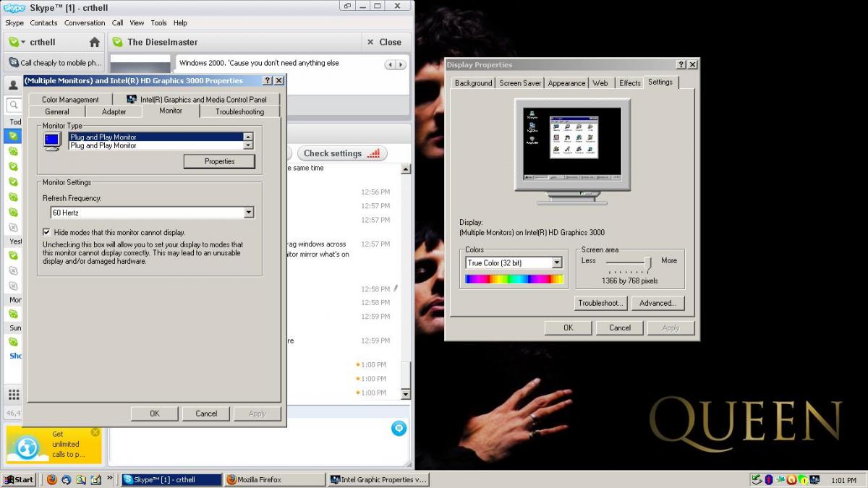Open Skype dial pad grid icon

point(14,394)
